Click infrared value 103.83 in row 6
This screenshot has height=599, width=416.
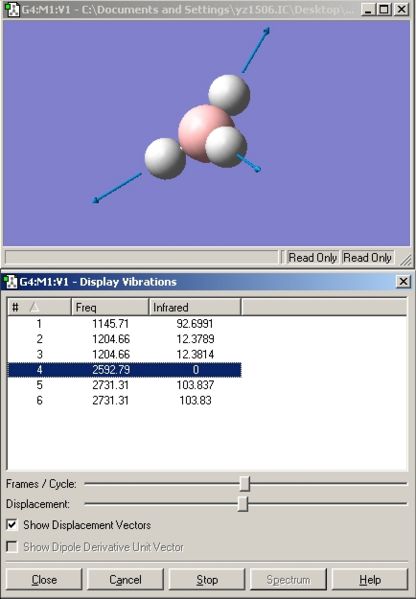click(x=195, y=400)
